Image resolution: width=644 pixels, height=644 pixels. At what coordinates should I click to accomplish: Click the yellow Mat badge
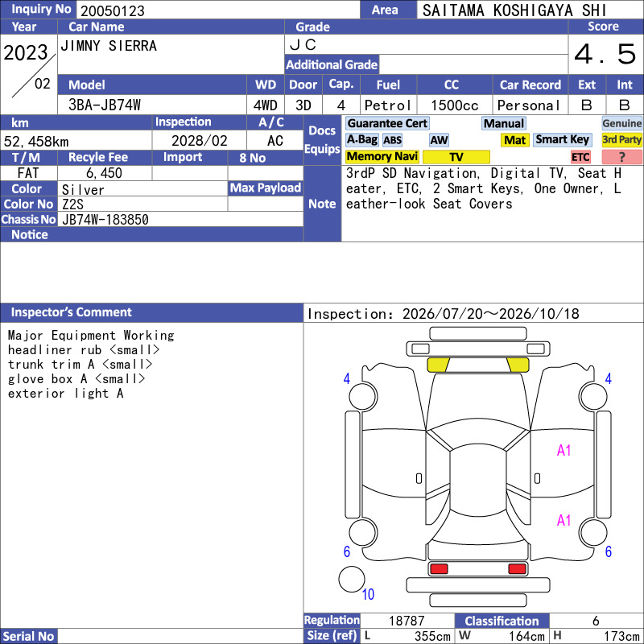click(x=515, y=140)
